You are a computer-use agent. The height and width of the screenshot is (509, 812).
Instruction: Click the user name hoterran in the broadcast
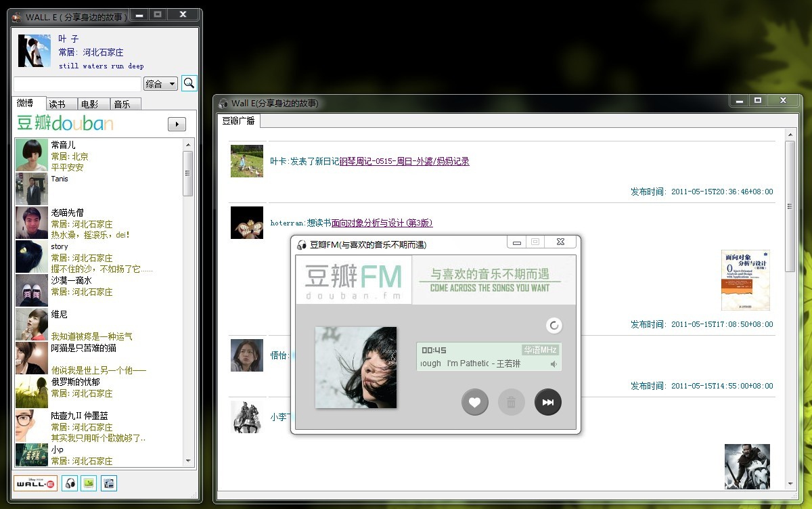pyautogui.click(x=288, y=223)
